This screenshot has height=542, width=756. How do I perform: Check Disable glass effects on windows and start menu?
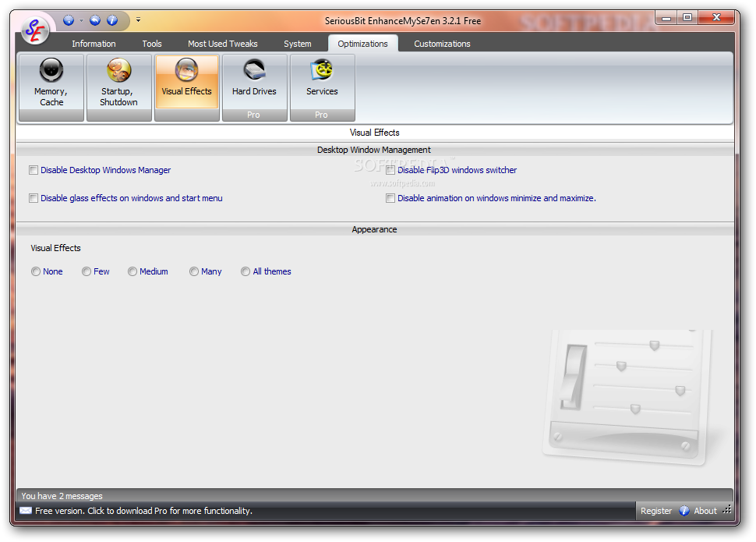click(34, 198)
